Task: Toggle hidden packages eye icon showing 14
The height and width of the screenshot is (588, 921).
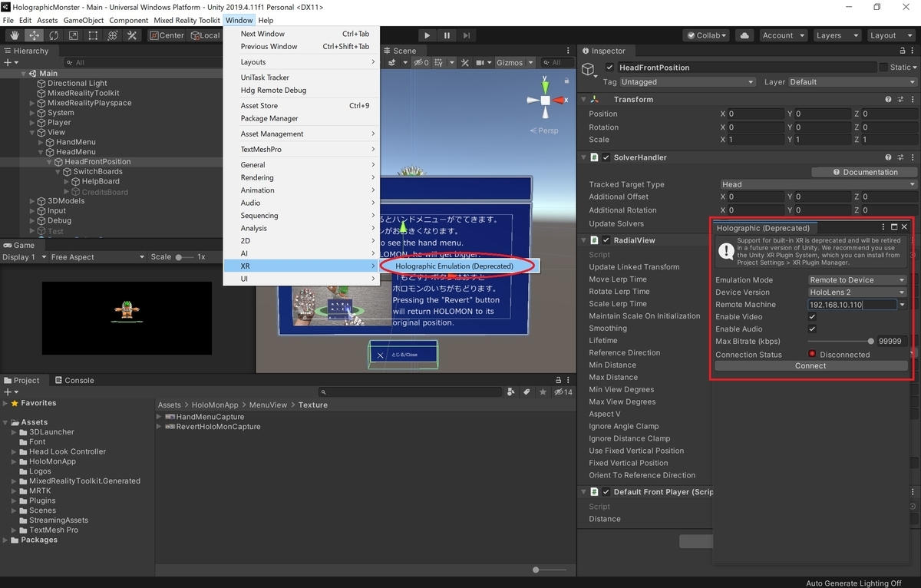Action: tap(563, 391)
